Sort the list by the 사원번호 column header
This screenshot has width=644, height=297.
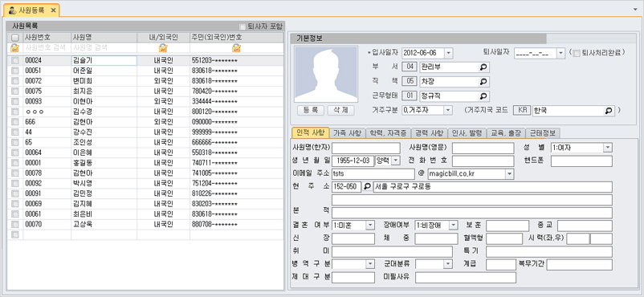(47, 38)
